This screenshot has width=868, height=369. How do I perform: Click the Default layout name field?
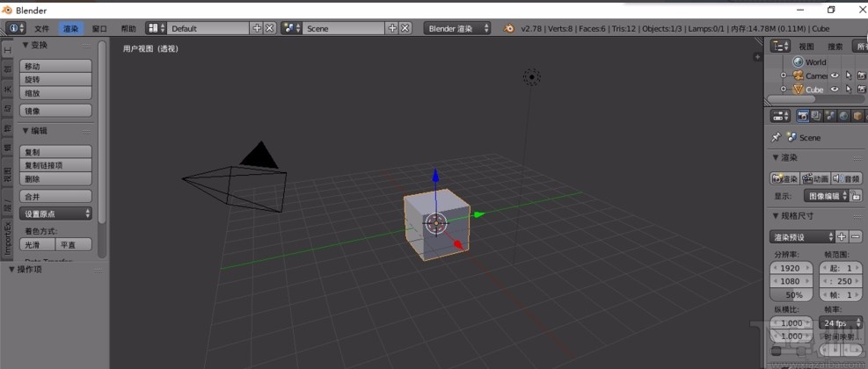(208, 28)
